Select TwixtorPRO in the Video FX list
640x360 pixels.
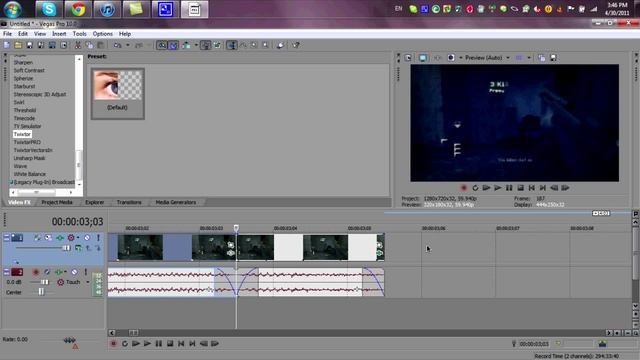[x=27, y=142]
